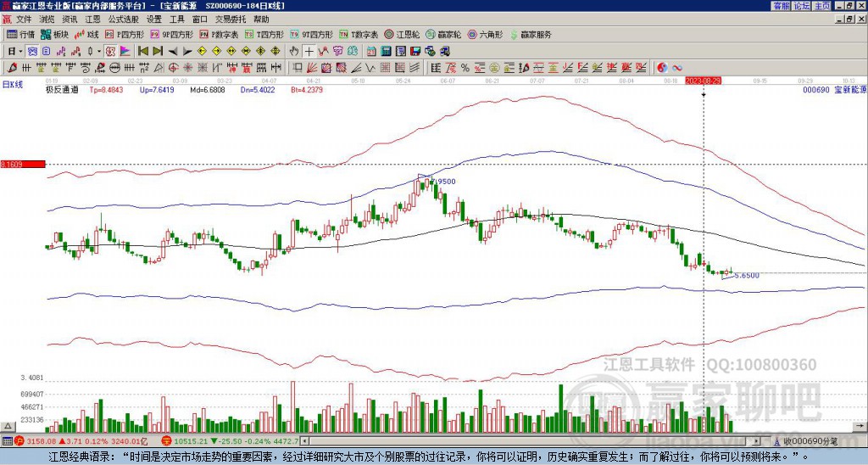Click the 5.6500 low price label
The width and height of the screenshot is (868, 465).
[747, 276]
